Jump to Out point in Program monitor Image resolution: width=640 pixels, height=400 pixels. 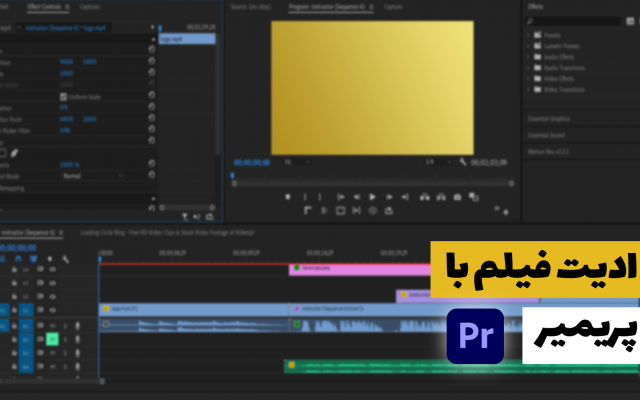[405, 197]
